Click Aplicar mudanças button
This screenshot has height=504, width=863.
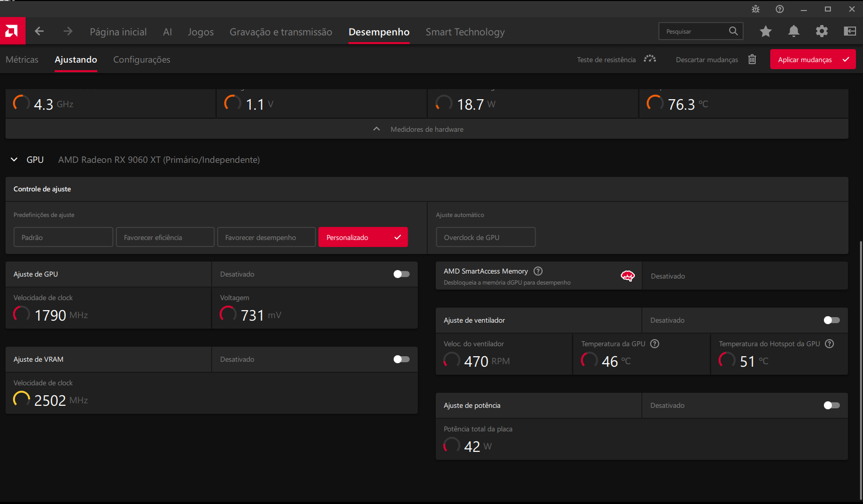pyautogui.click(x=813, y=59)
